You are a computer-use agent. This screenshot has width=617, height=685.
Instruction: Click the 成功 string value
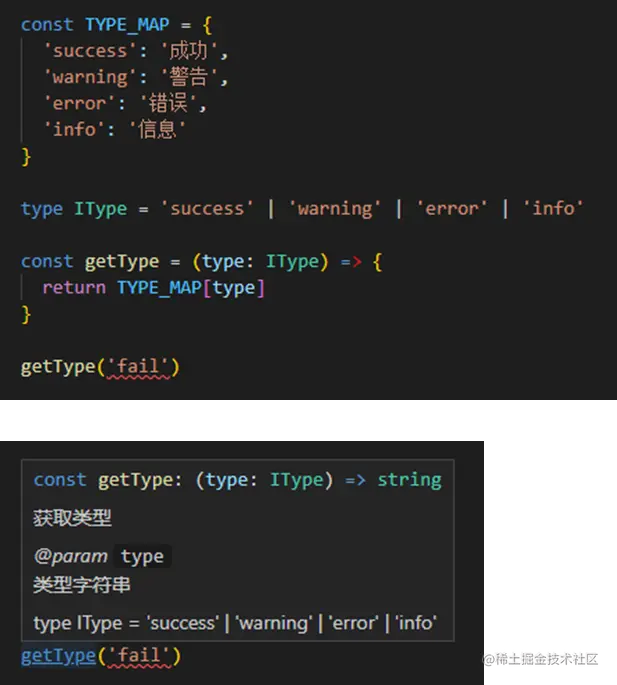[189, 51]
